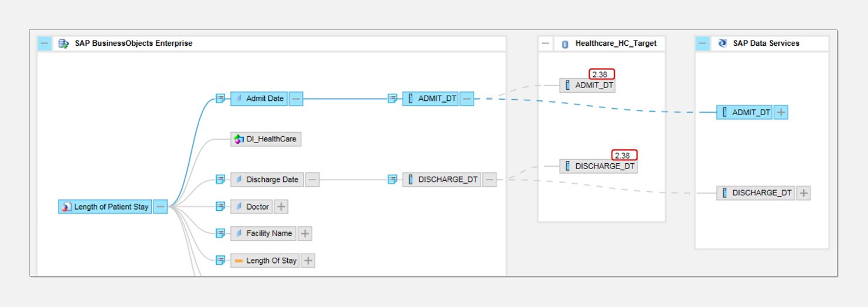Collapse the SAP BusinessObjects Enterprise panel
This screenshot has height=307, width=868.
pyautogui.click(x=45, y=43)
